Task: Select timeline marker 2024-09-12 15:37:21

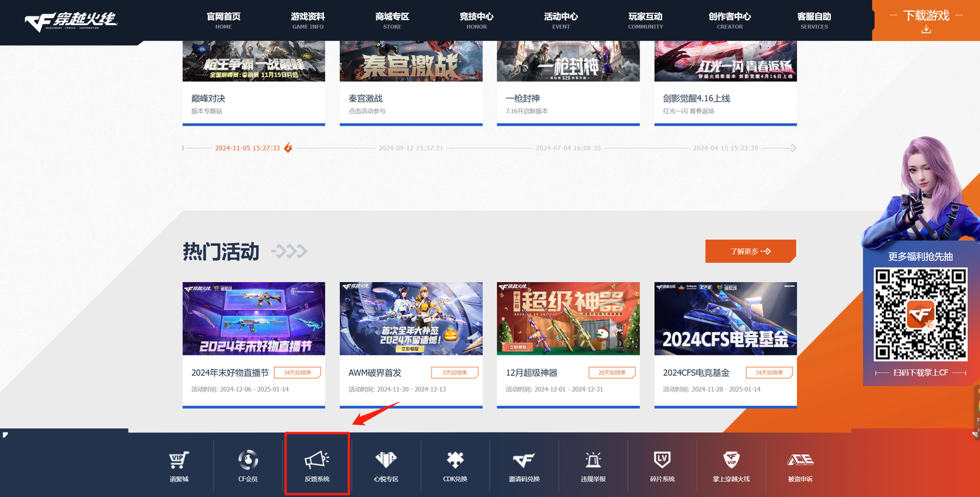Action: pos(411,148)
